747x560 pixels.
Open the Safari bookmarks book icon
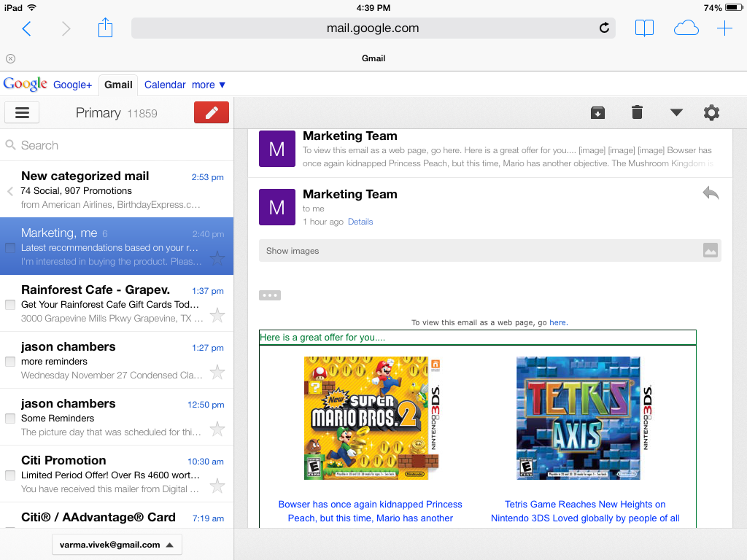644,28
